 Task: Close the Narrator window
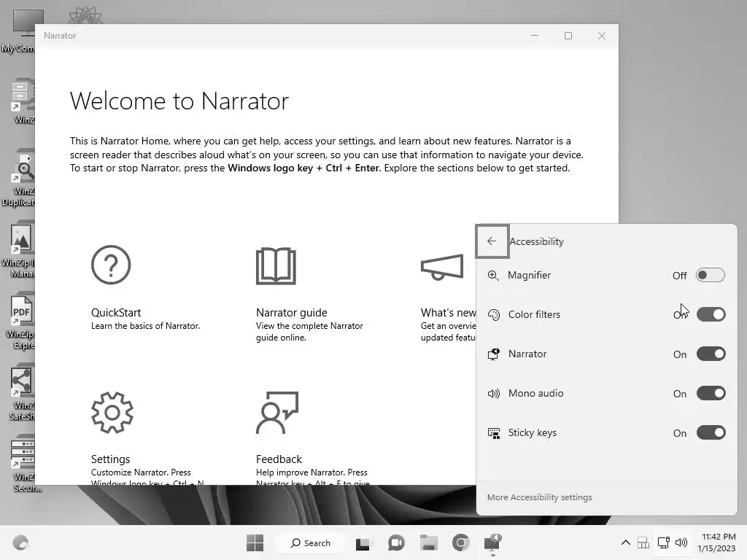[602, 36]
